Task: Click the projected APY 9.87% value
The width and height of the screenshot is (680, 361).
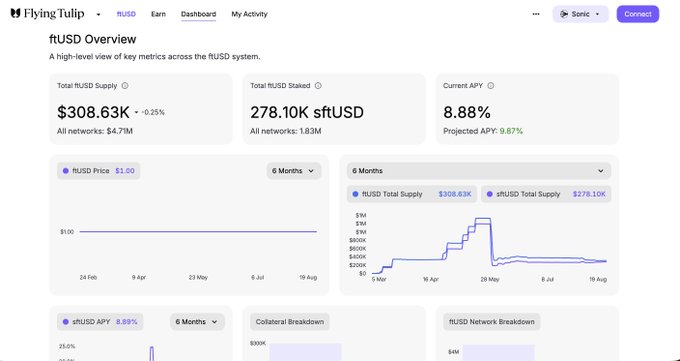Action: point(511,131)
